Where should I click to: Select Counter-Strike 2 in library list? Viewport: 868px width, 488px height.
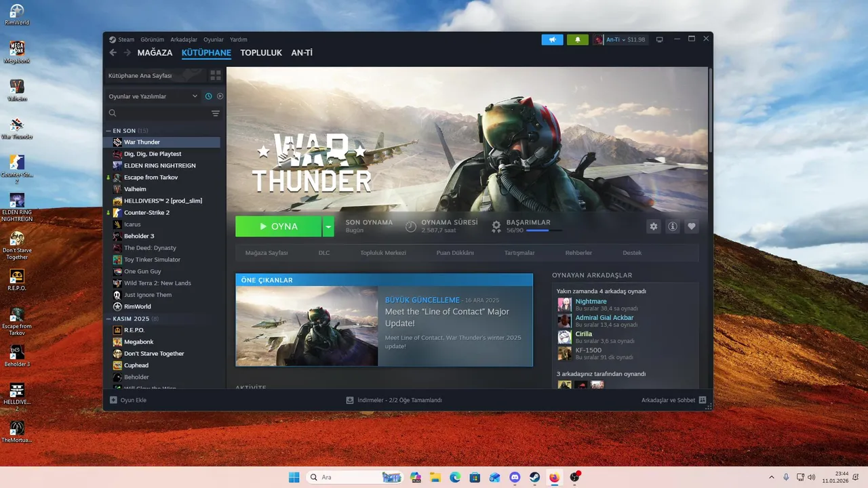(x=162, y=213)
